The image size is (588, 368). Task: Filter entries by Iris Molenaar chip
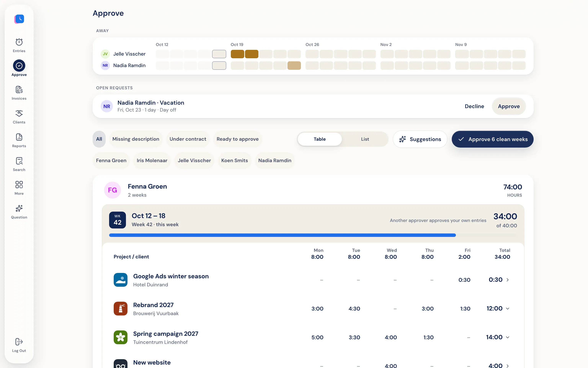point(152,160)
